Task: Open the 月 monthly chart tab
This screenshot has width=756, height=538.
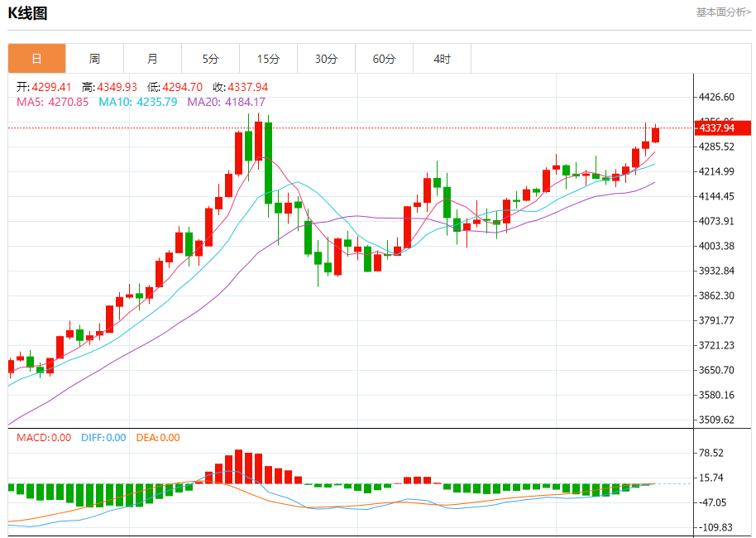Action: click(x=152, y=59)
